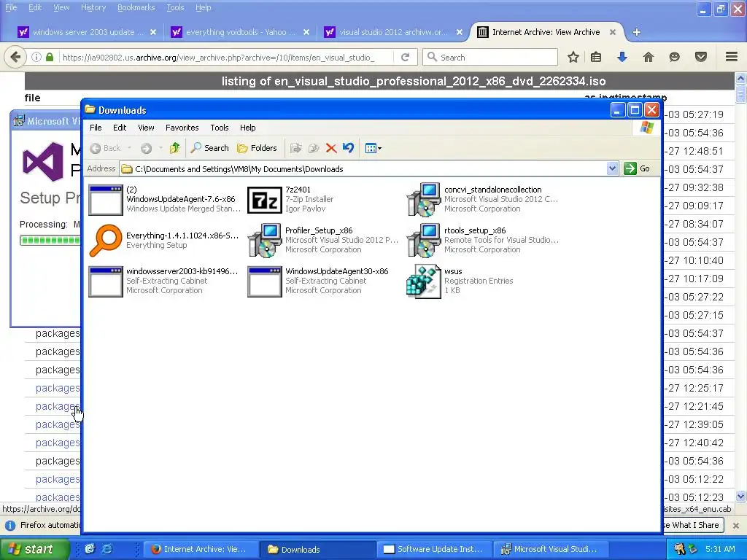Open the File menu in Downloads window
Viewport: 747px width, 560px height.
tap(96, 128)
